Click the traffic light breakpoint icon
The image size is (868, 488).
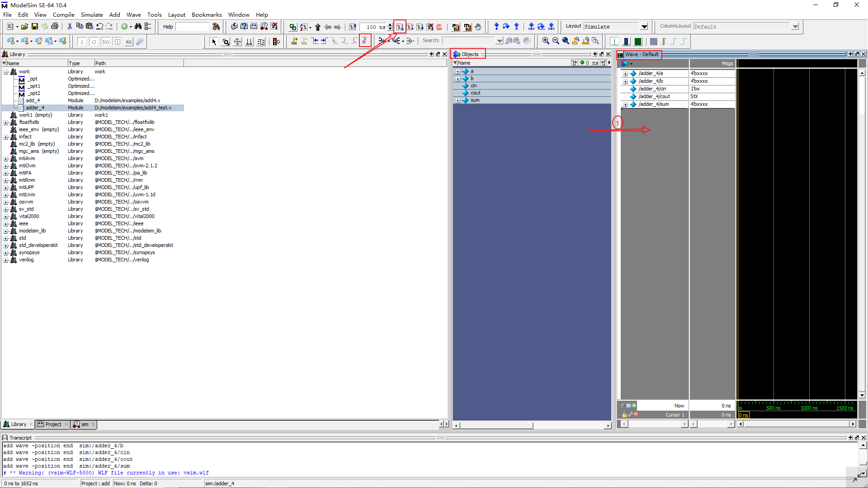[277, 42]
